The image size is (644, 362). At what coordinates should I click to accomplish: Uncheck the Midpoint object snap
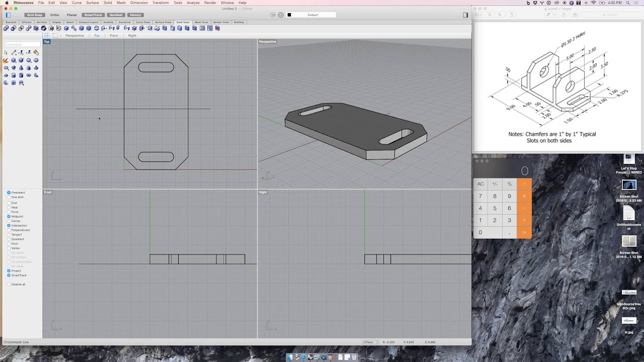pyautogui.click(x=9, y=217)
